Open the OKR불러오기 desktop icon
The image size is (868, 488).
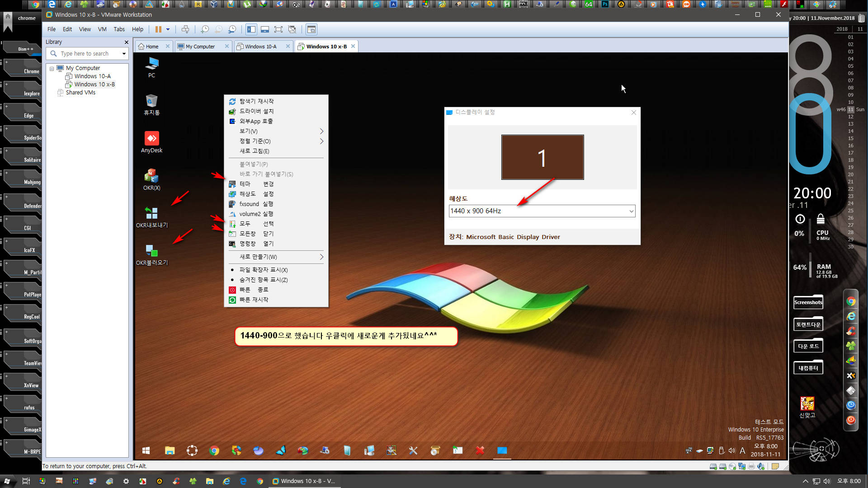tap(151, 255)
